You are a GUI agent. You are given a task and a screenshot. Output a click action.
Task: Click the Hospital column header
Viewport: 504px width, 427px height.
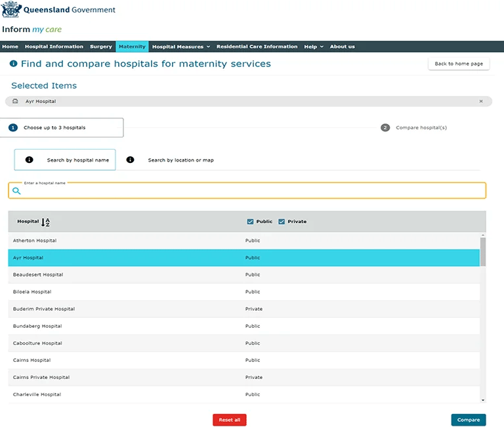coord(28,221)
